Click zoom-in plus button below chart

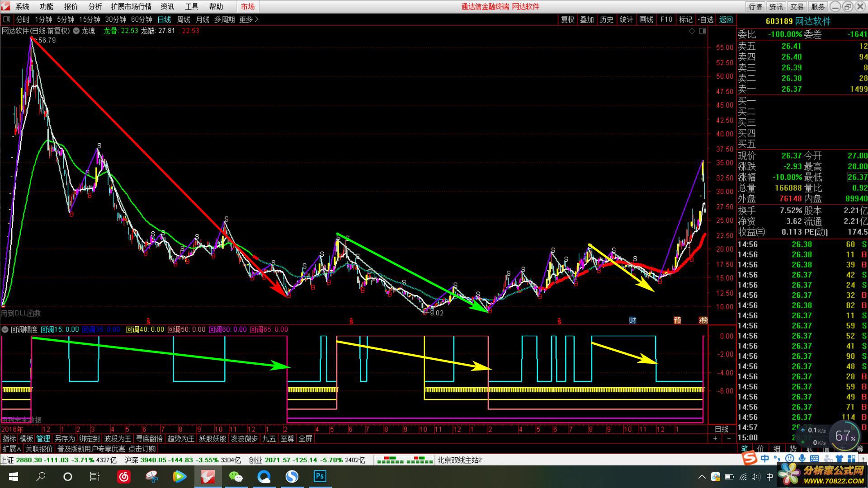click(715, 438)
